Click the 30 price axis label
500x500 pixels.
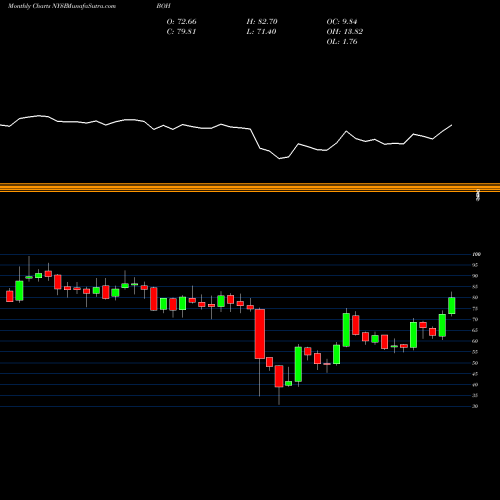pyautogui.click(x=475, y=406)
